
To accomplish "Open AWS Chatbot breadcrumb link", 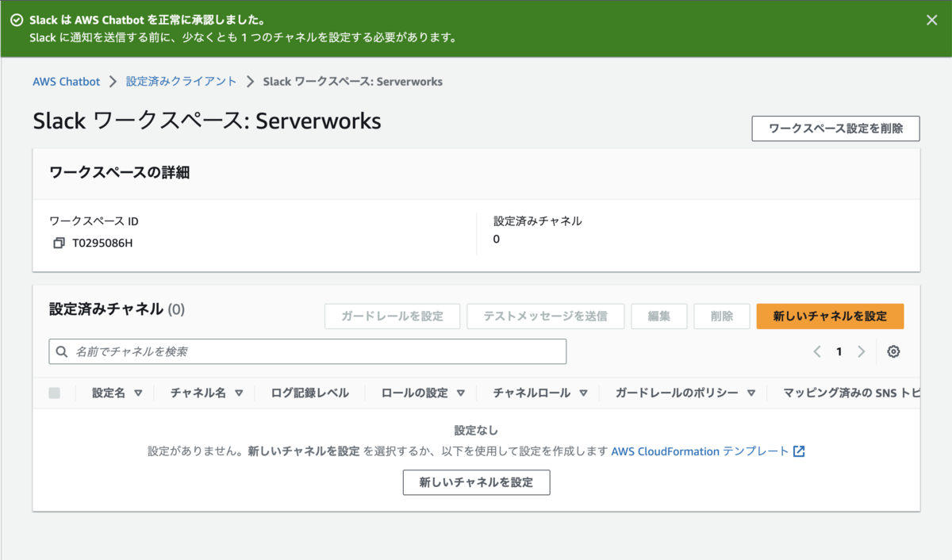I will click(67, 81).
